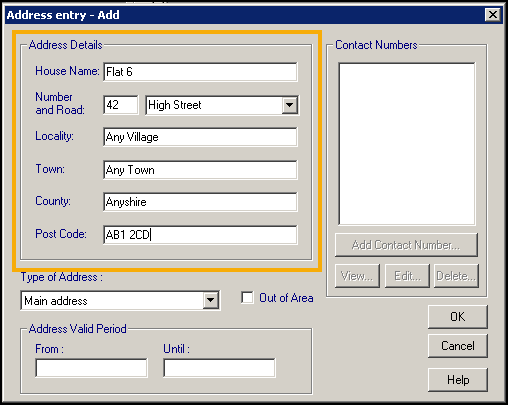Click the Cancel button
Image resolution: width=508 pixels, height=405 pixels.
[457, 346]
